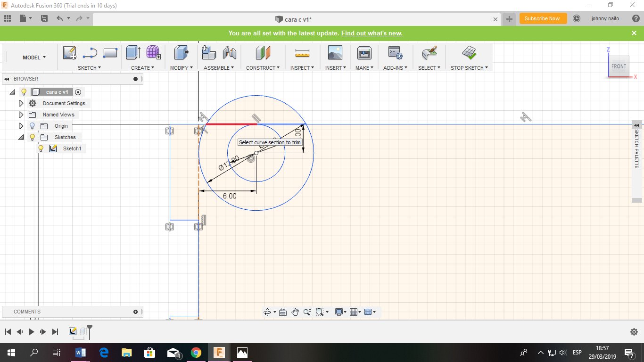Toggle Origin folder visibility bulb

click(x=32, y=126)
